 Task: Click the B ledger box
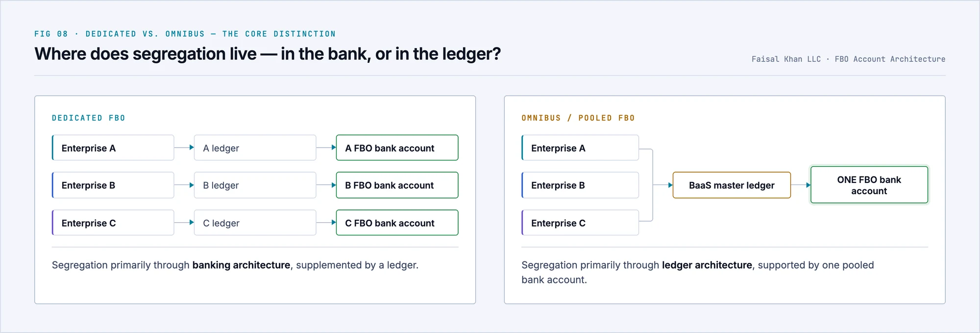pos(255,185)
